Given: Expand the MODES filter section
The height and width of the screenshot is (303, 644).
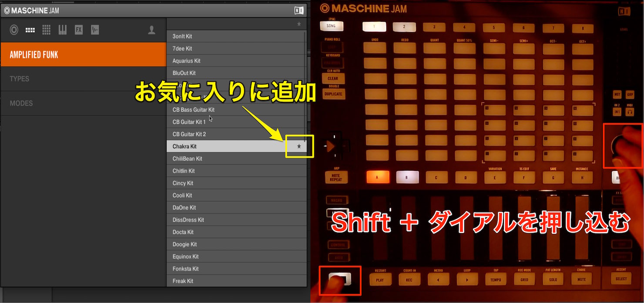Looking at the screenshot, I should point(83,103).
